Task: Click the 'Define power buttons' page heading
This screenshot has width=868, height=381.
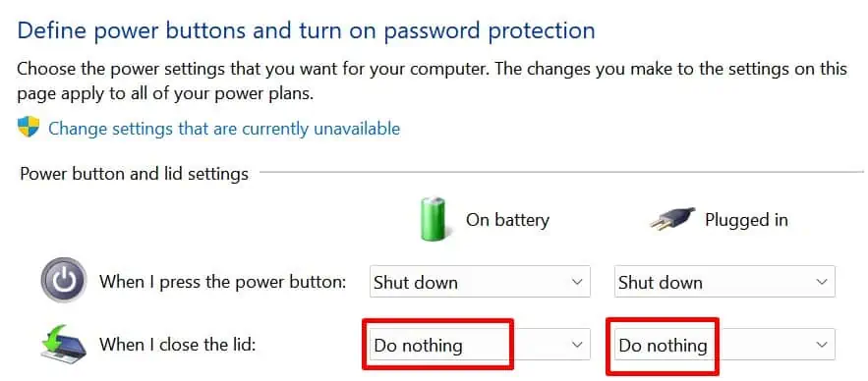Action: point(306,31)
